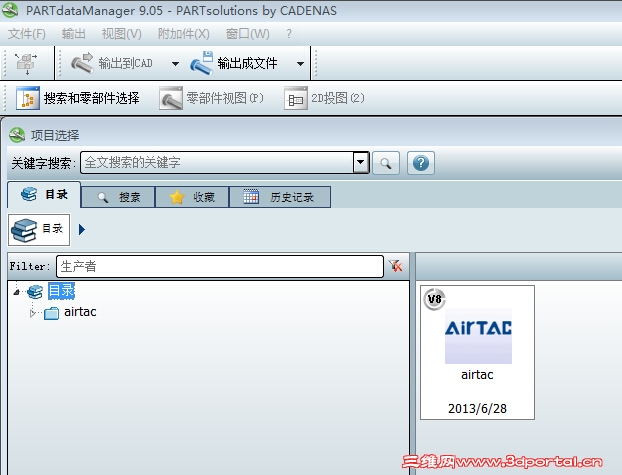This screenshot has width=622, height=475.
Task: Click the blue question mark help button
Action: coord(421,163)
